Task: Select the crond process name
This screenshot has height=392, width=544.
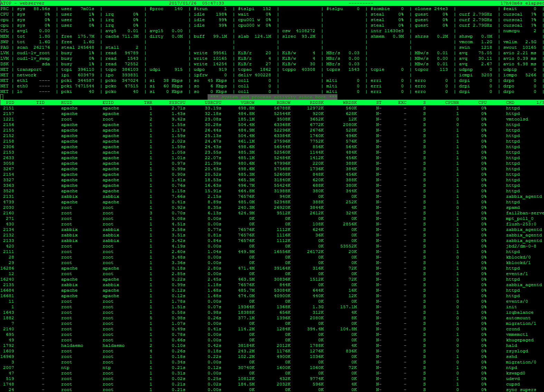Action: [513, 329]
